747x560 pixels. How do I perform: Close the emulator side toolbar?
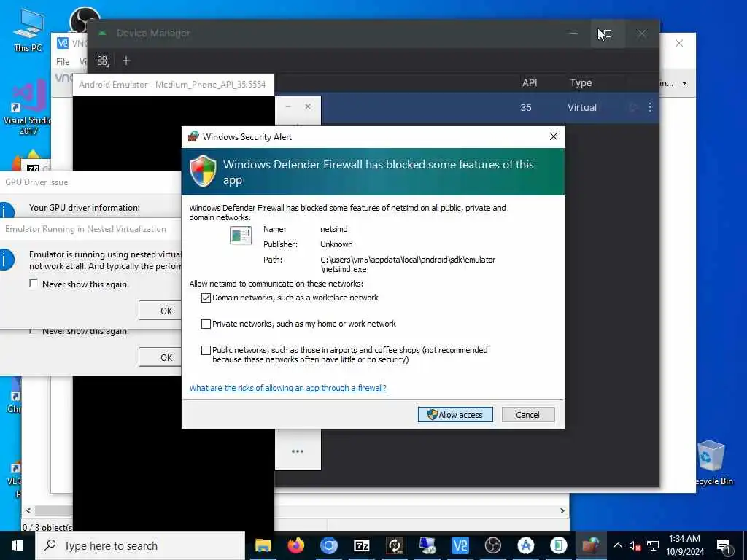[x=308, y=106]
